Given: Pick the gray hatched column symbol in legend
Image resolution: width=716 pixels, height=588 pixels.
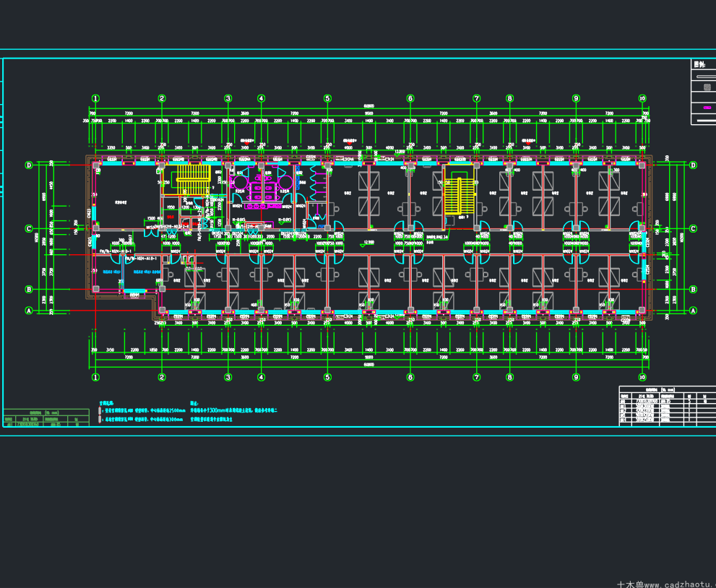Looking at the screenshot, I should 707,87.
